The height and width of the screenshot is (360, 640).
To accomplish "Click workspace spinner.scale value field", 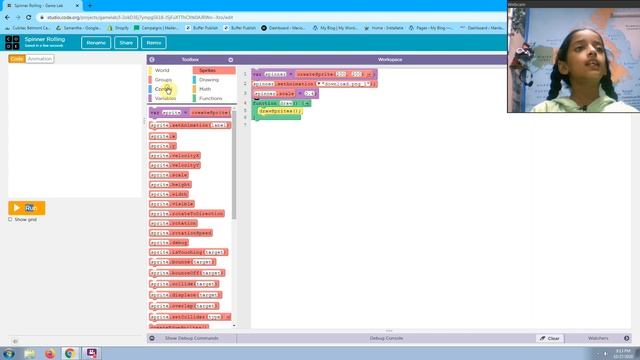I will point(310,94).
